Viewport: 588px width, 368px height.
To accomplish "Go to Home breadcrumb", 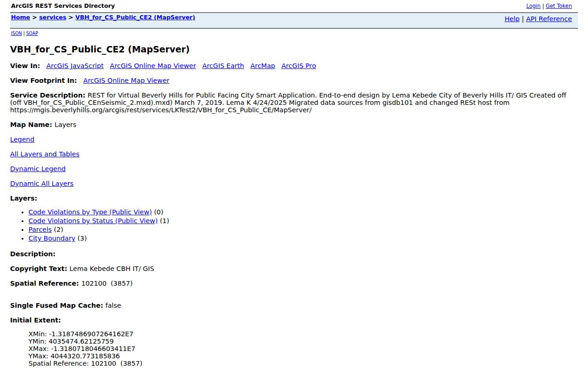I will [x=20, y=17].
